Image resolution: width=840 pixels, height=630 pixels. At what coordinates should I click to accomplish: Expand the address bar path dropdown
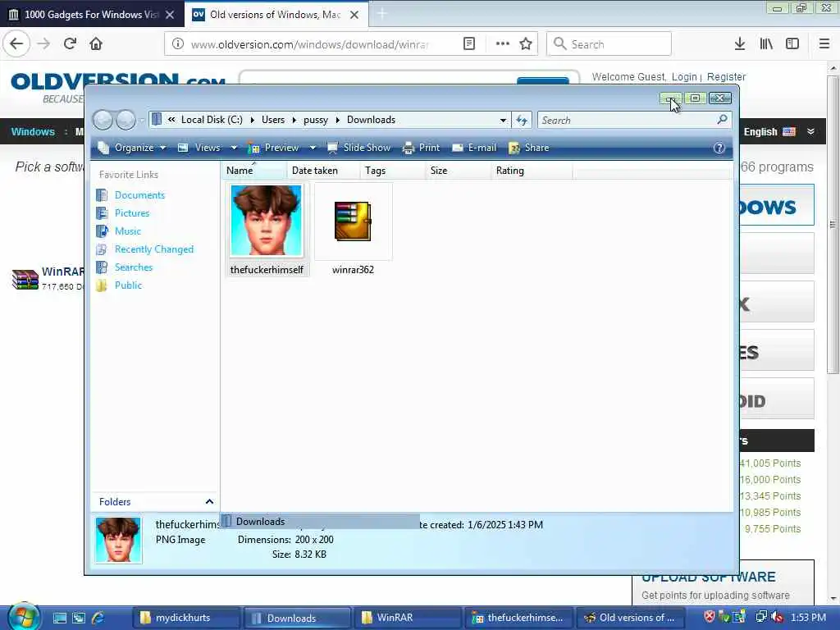(x=503, y=120)
